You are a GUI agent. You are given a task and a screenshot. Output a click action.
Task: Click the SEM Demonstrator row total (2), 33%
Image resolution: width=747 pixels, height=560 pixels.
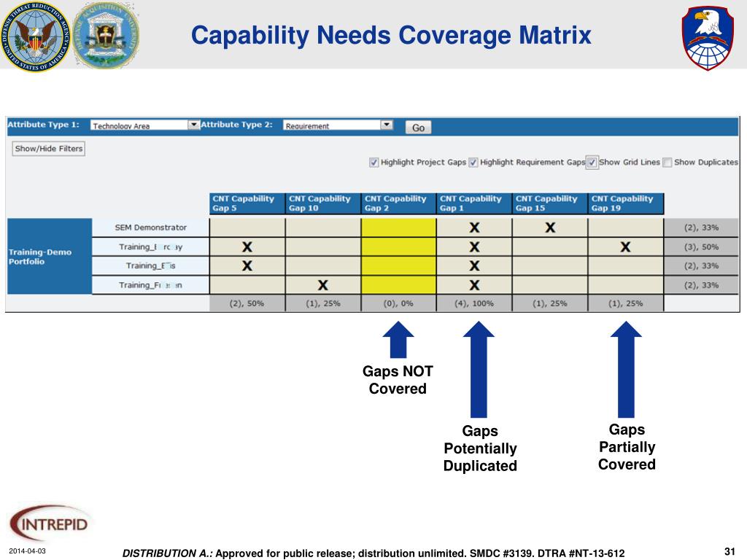(x=701, y=227)
